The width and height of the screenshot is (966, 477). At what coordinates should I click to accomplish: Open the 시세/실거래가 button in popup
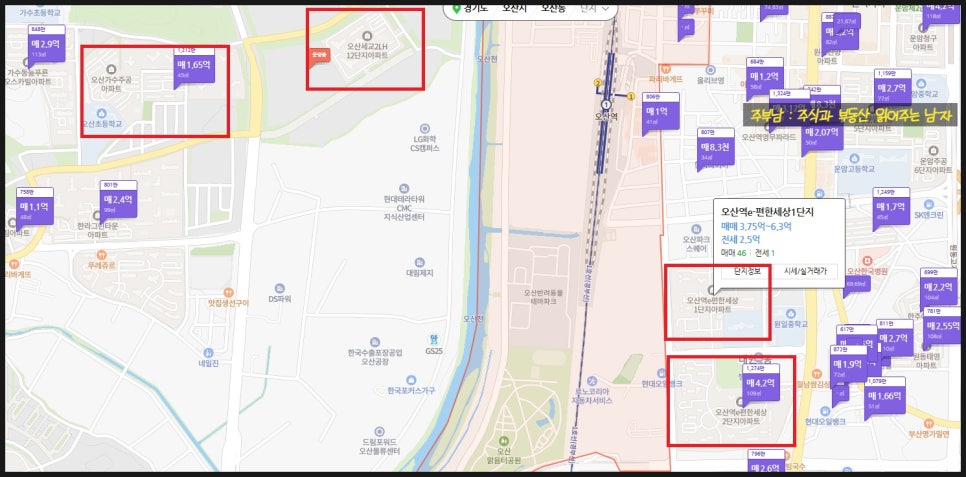pyautogui.click(x=806, y=271)
